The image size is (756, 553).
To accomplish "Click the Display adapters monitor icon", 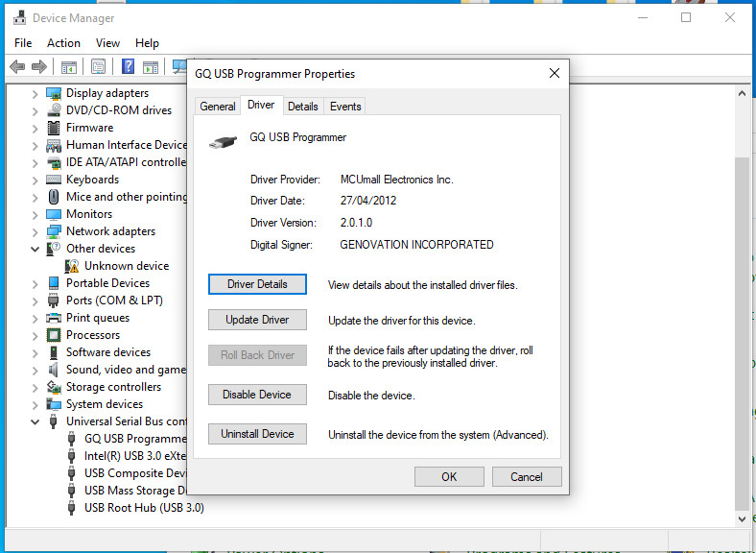I will (55, 93).
